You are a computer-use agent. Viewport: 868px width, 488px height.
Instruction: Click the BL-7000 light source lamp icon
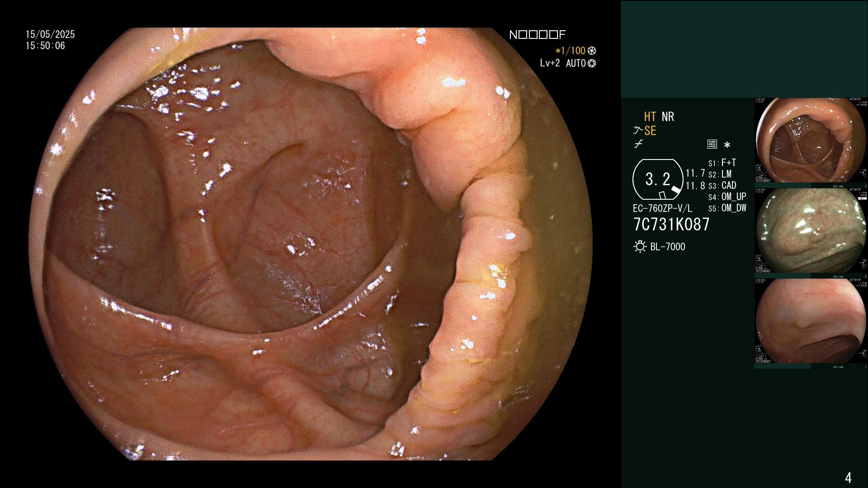[640, 247]
